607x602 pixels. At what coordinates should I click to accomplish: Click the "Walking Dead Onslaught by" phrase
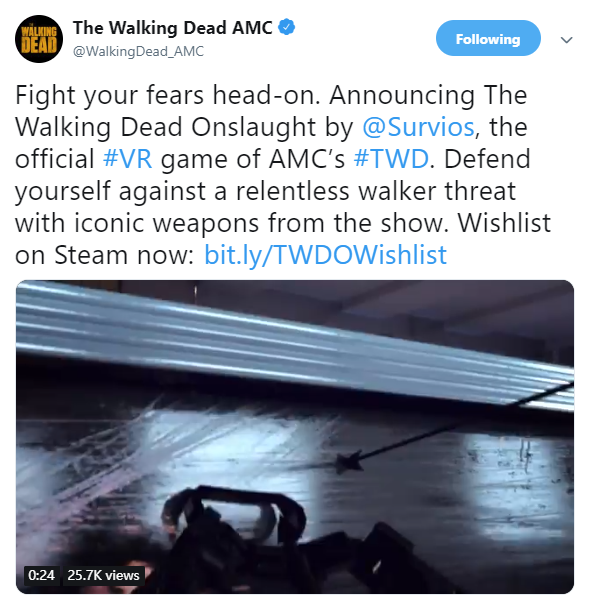coord(184,127)
